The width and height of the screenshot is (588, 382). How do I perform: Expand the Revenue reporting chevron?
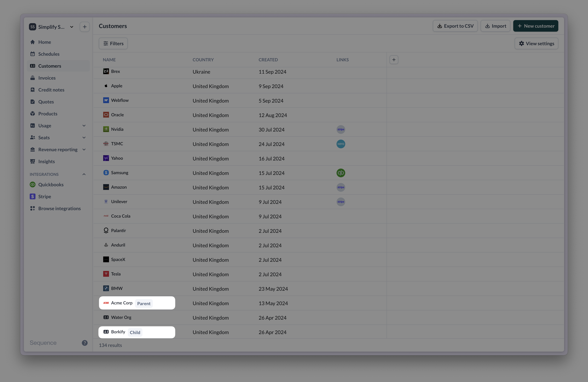pyautogui.click(x=84, y=150)
